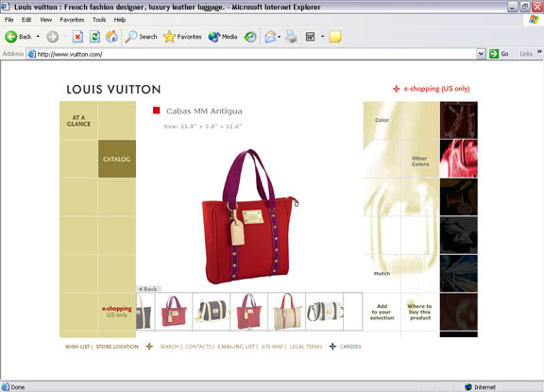Click the blue cross icon before CAREERS
The height and width of the screenshot is (392, 544).
(x=332, y=347)
